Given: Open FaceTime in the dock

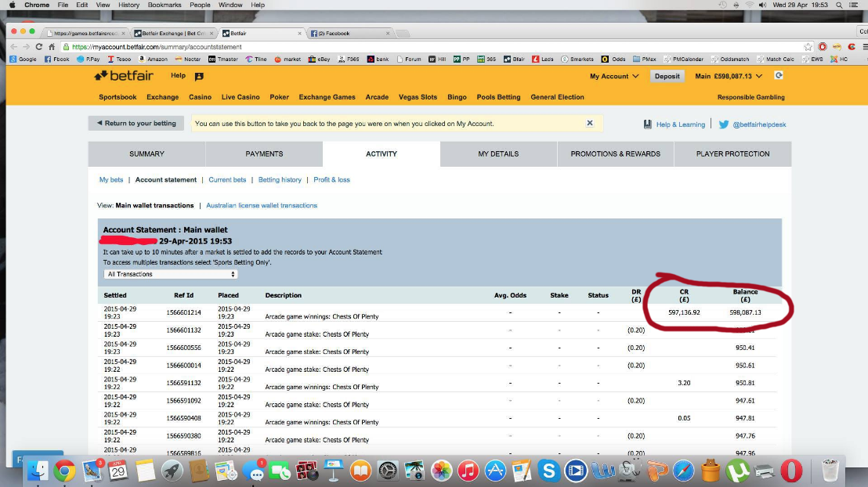Looking at the screenshot, I should [280, 471].
